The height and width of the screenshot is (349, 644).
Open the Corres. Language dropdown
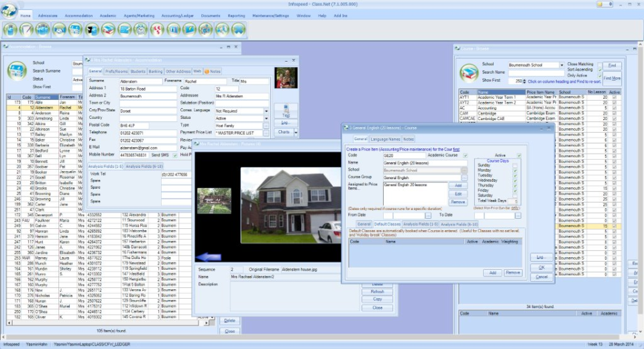pos(266,110)
